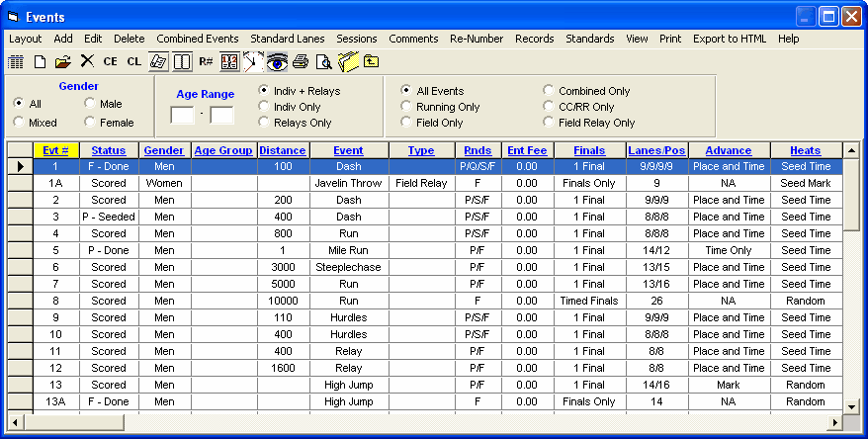This screenshot has height=439, width=868.
Task: Open the Export to HTML menu
Action: (x=730, y=39)
